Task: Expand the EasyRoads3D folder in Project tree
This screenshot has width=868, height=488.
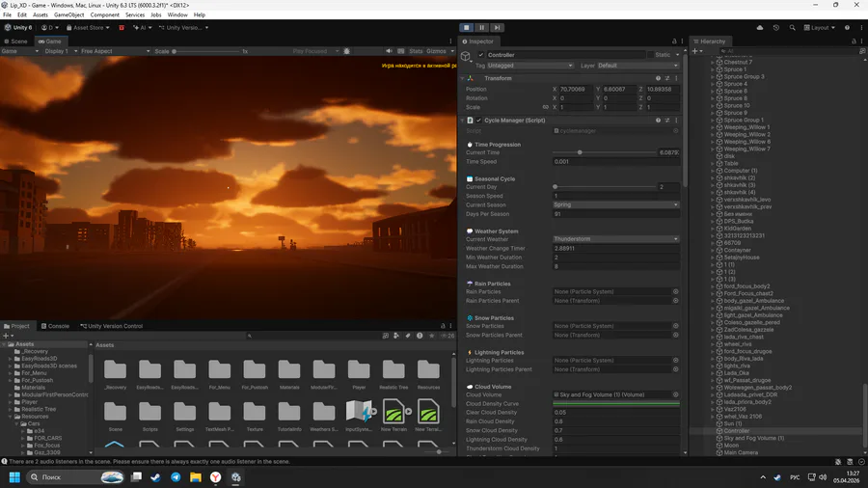Action: point(11,359)
